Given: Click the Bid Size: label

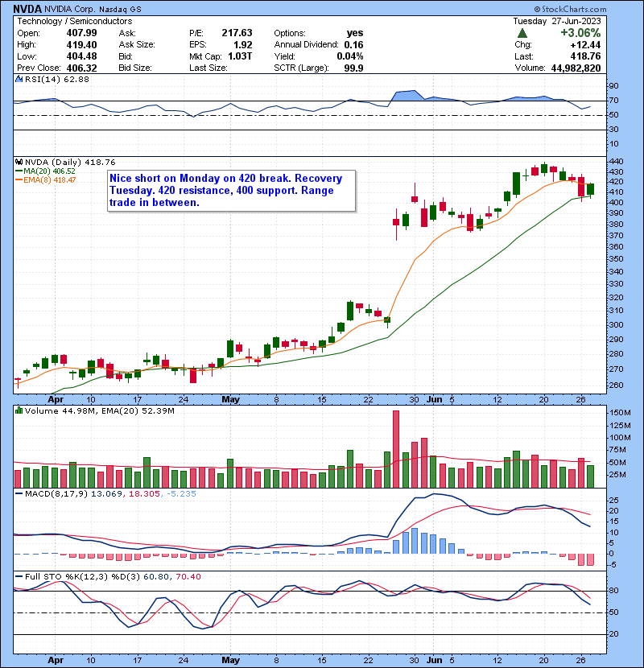Looking at the screenshot, I should [x=135, y=68].
